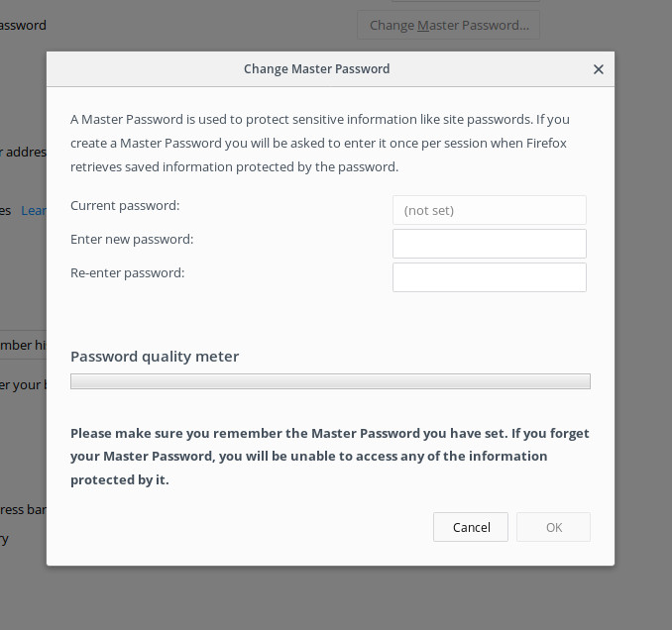Click the partially visible 'ress bar' text
This screenshot has height=630, width=672.
[x=23, y=509]
